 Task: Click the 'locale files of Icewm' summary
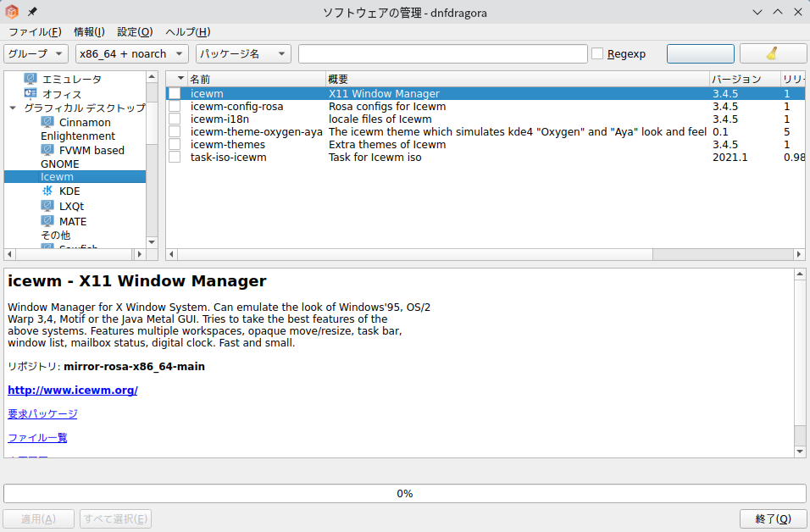380,119
